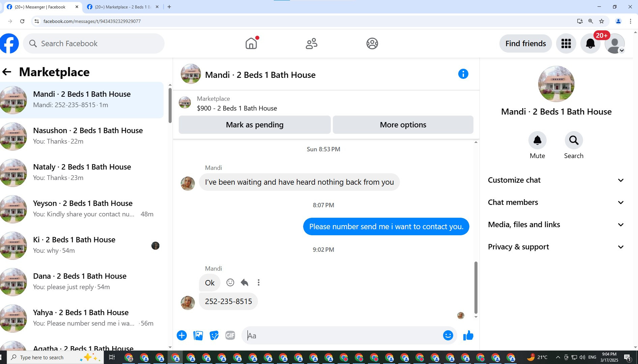Screen dimensions: 638x364
Task: Click the Windows taskbar search box
Action: click(x=55, y=357)
